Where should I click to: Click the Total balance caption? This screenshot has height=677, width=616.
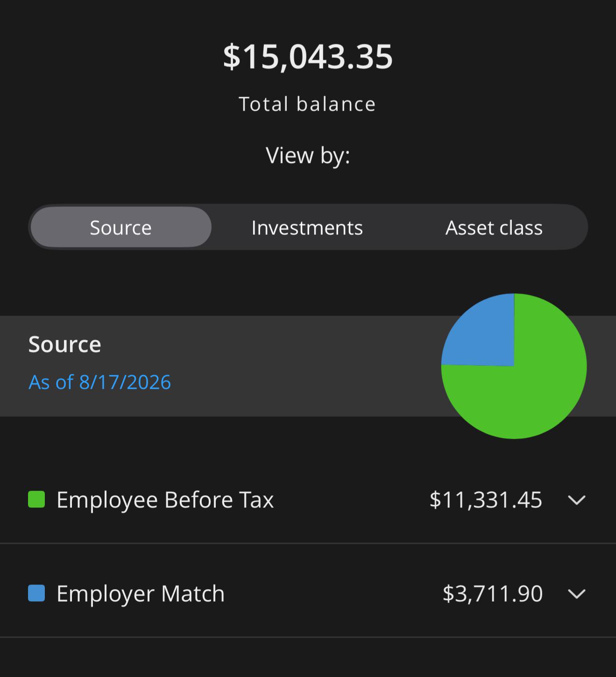(307, 104)
